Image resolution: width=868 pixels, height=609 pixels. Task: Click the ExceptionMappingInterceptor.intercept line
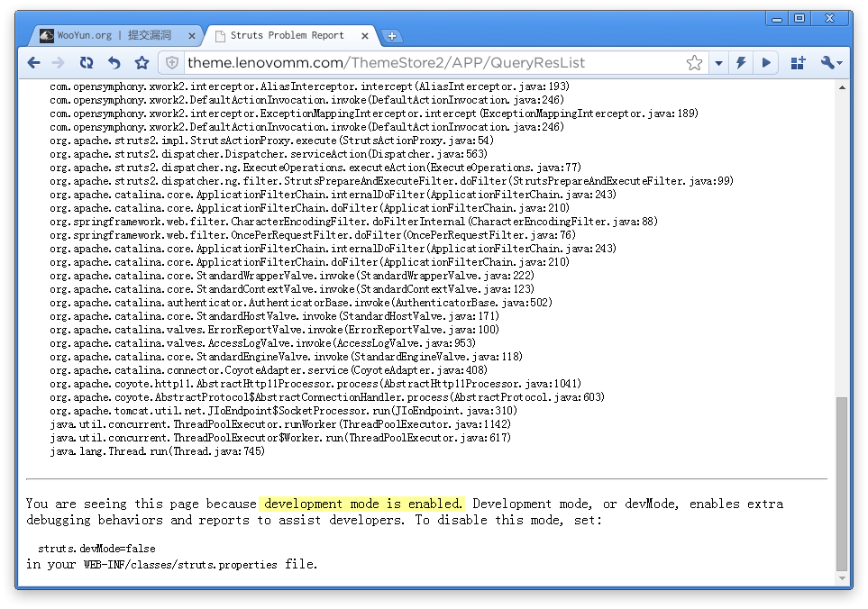tap(374, 114)
